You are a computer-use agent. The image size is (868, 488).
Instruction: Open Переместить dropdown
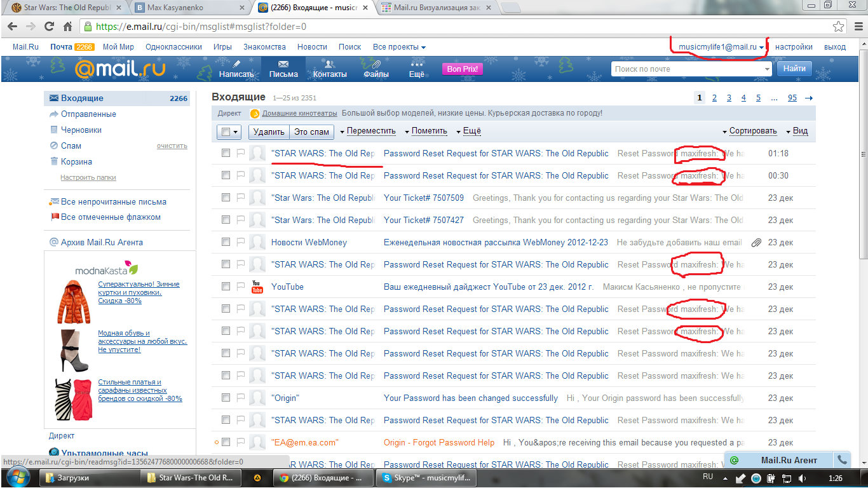pyautogui.click(x=367, y=132)
